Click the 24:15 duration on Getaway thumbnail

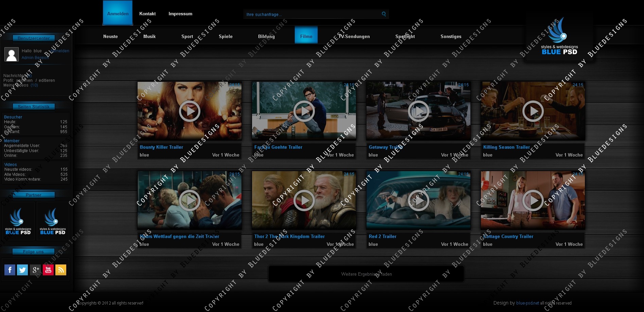[463, 85]
